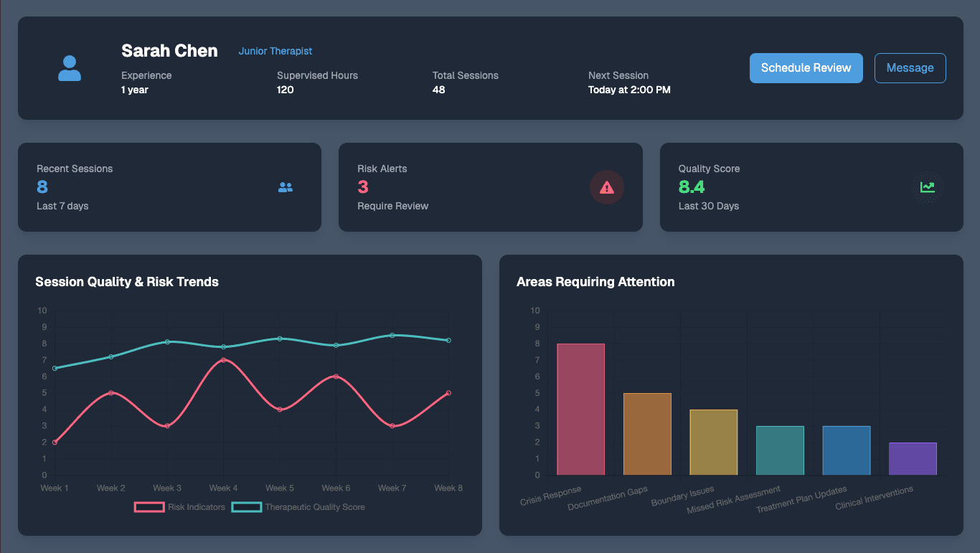980x553 pixels.
Task: Click Sarah Chen's profile avatar icon
Action: point(70,68)
